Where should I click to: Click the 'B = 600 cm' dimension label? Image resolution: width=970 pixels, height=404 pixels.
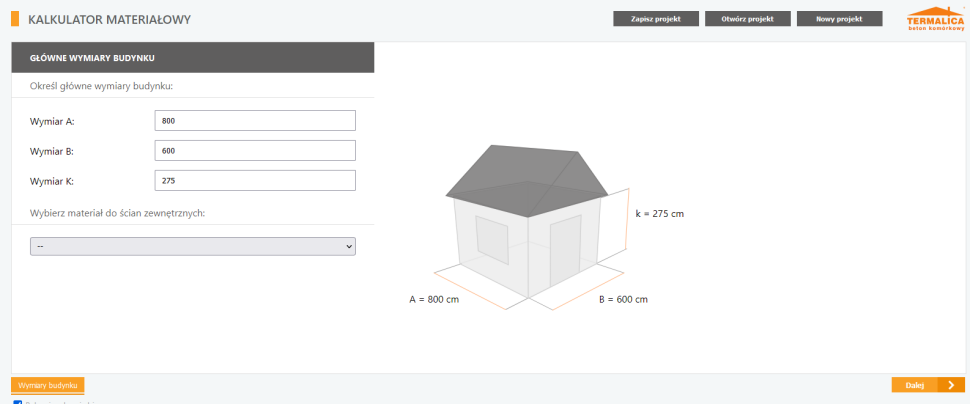click(623, 299)
